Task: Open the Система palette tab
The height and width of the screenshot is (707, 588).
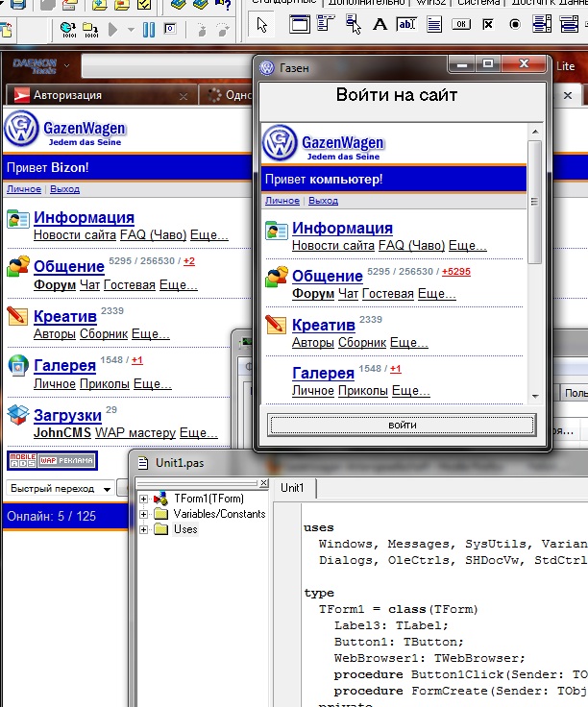Action: pos(478,2)
